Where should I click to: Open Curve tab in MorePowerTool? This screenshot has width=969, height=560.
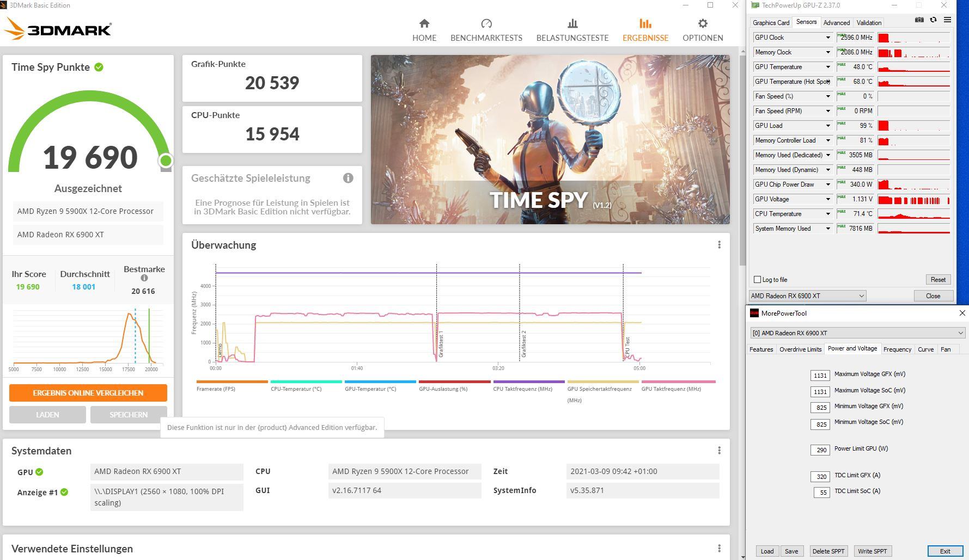(x=925, y=349)
